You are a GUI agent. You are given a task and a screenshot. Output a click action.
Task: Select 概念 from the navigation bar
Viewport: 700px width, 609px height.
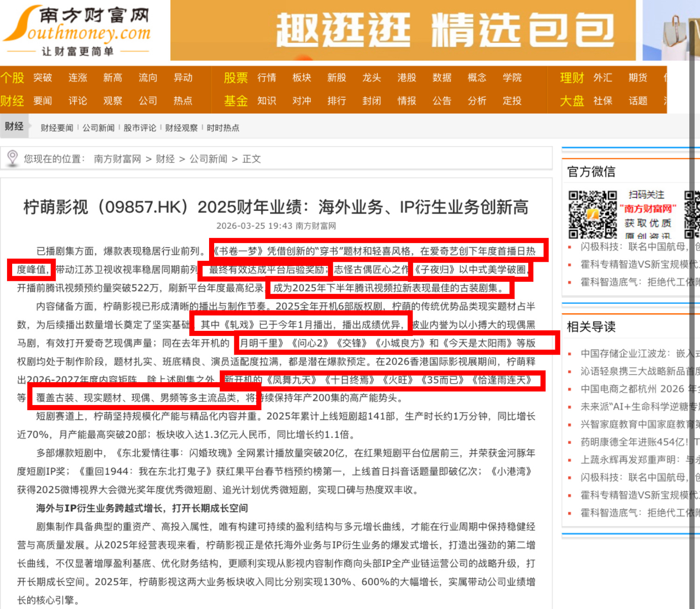click(476, 78)
